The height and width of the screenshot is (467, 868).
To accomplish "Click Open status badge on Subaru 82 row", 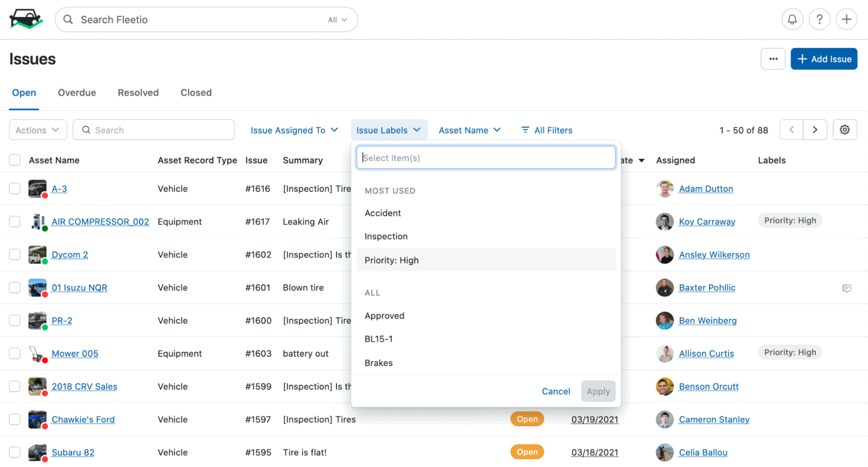I will click(527, 452).
